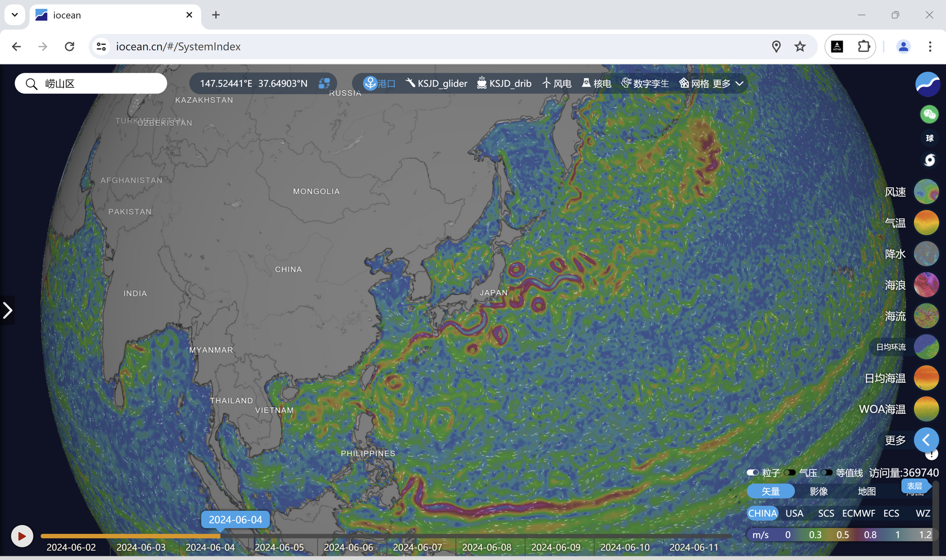Jump to 2024-06-05 on timeline

(279, 547)
